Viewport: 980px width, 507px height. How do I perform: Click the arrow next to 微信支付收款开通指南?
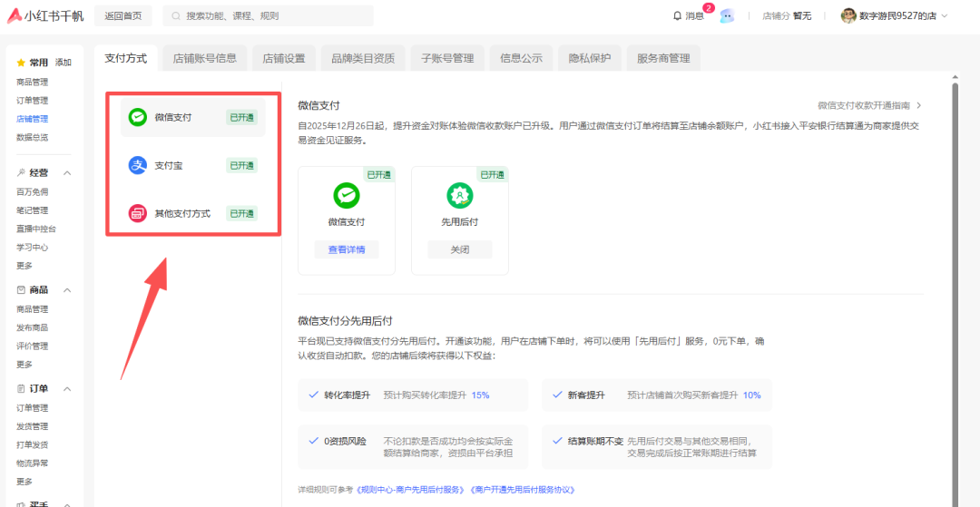(x=918, y=105)
